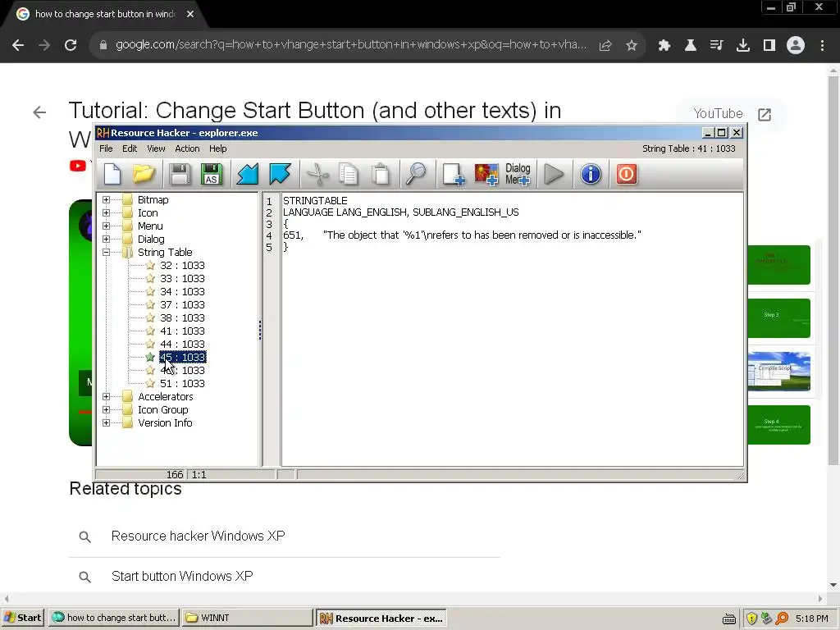Open Chrome downloads icon
840x630 pixels.
pos(743,46)
